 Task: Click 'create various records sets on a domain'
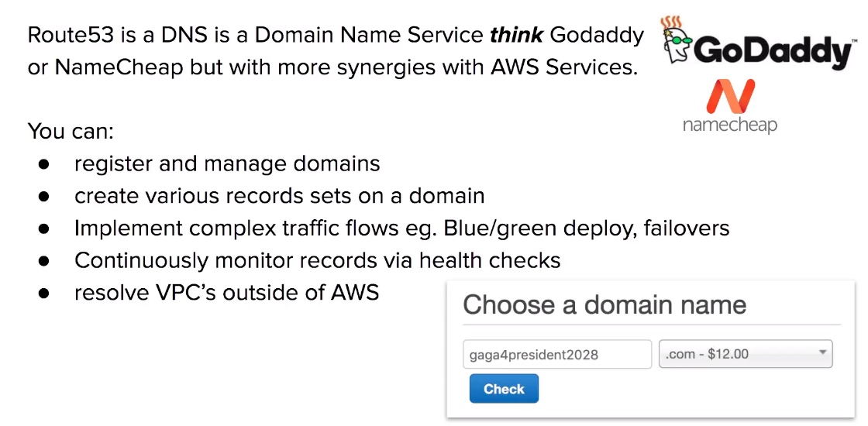[280, 195]
